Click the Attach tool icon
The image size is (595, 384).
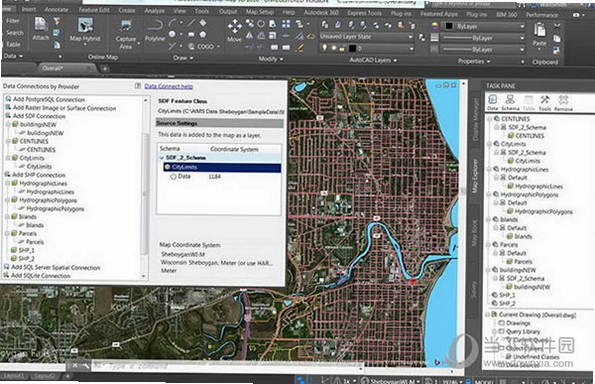pos(40,25)
